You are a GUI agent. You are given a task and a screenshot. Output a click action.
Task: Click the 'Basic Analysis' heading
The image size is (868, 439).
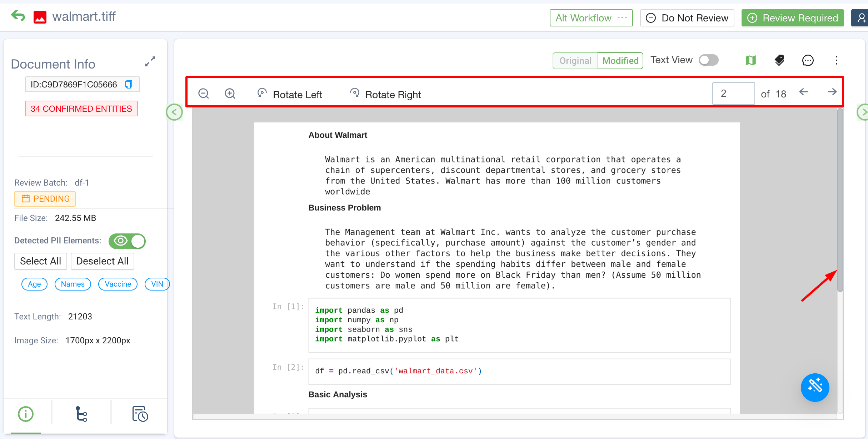pyautogui.click(x=338, y=394)
